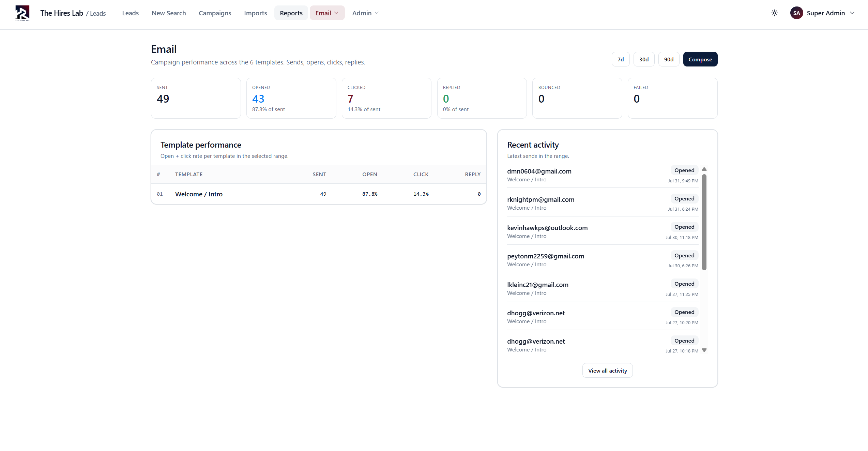Click the Clicked stat card showing 7
This screenshot has width=868, height=451.
pos(386,98)
